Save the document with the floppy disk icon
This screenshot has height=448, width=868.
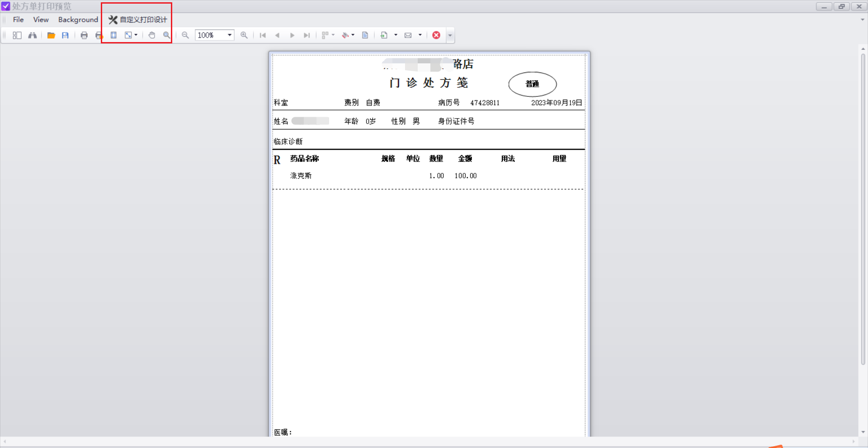66,35
